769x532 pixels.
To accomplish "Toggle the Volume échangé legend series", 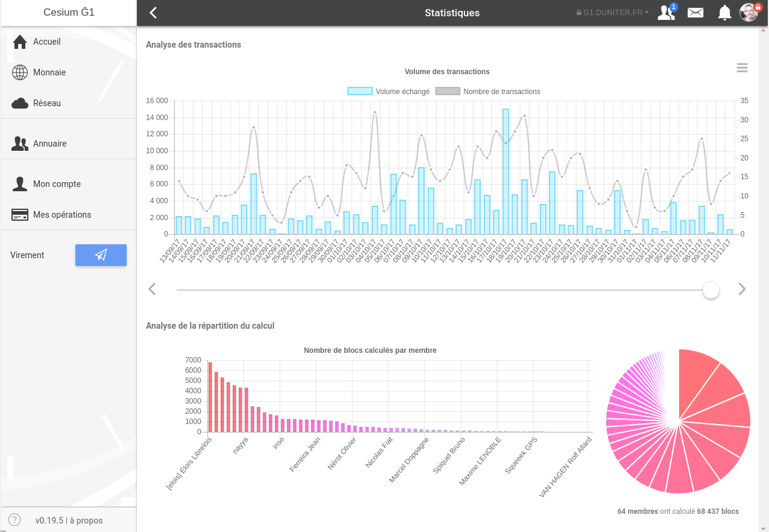I will tap(389, 92).
